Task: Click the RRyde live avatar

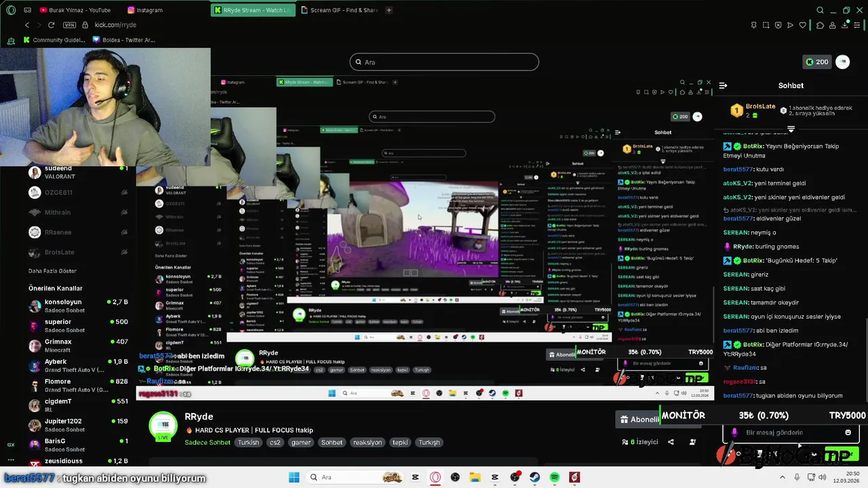Action: 163,426
